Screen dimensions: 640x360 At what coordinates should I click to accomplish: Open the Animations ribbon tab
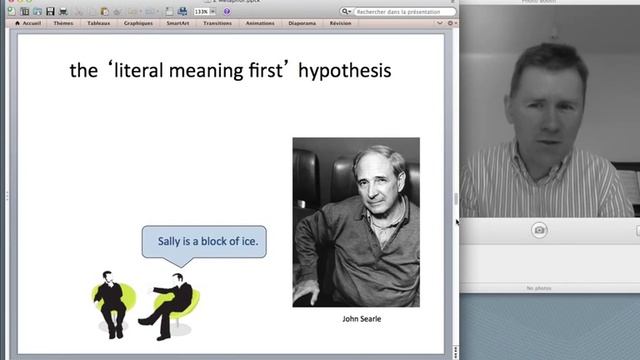260,23
